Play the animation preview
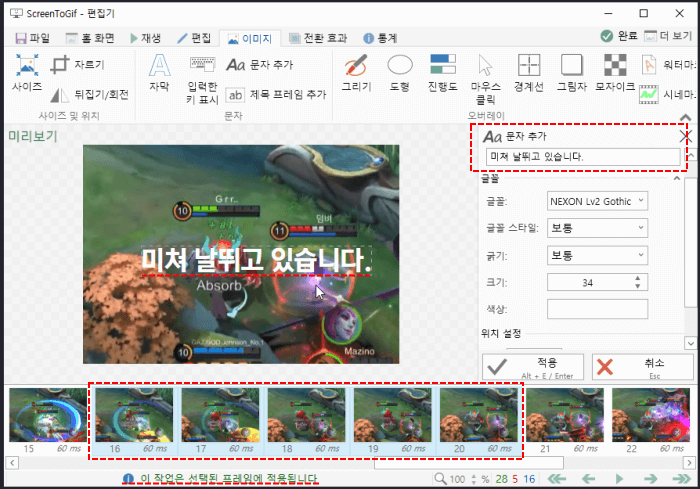Screen dimensions: 700x489 click(619, 479)
